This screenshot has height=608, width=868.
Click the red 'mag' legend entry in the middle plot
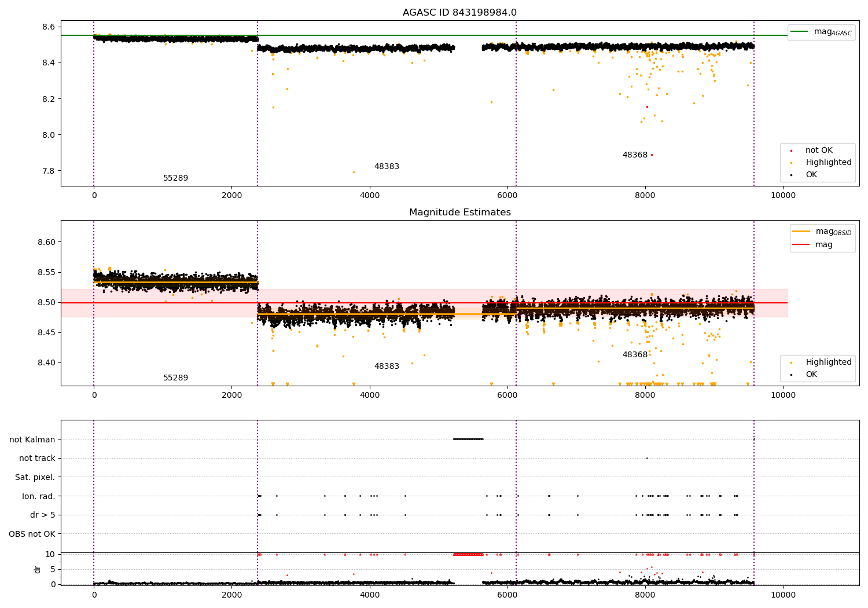(812, 245)
